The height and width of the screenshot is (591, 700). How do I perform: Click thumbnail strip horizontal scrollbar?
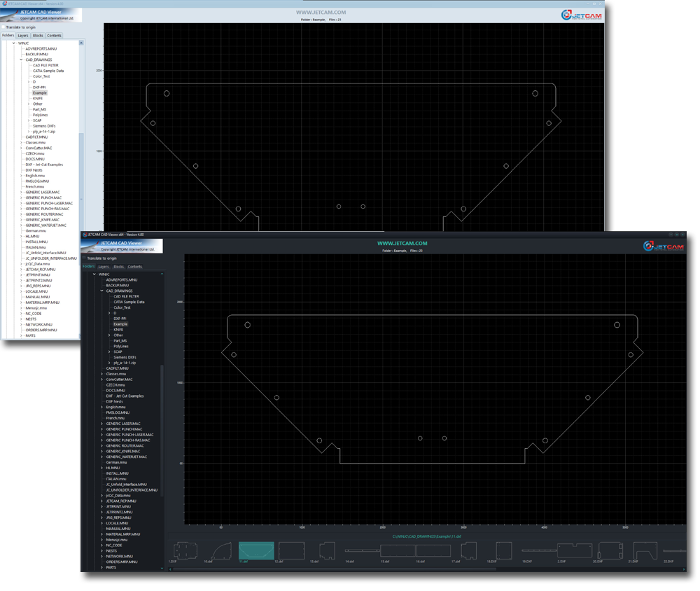pos(335,569)
